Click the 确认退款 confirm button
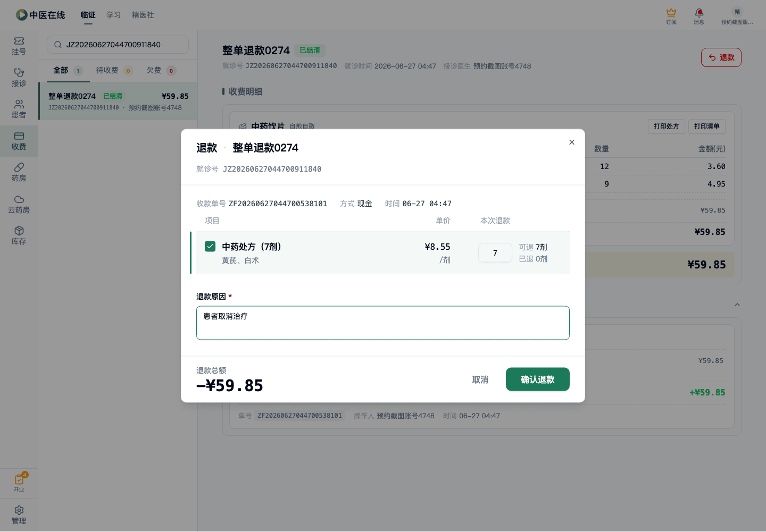The image size is (766, 532). pyautogui.click(x=538, y=379)
